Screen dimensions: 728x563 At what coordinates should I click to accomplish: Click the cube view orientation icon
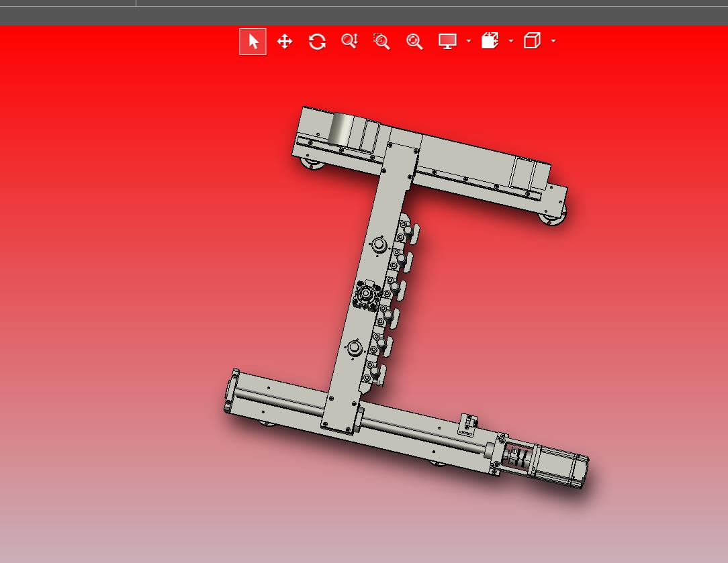point(532,41)
